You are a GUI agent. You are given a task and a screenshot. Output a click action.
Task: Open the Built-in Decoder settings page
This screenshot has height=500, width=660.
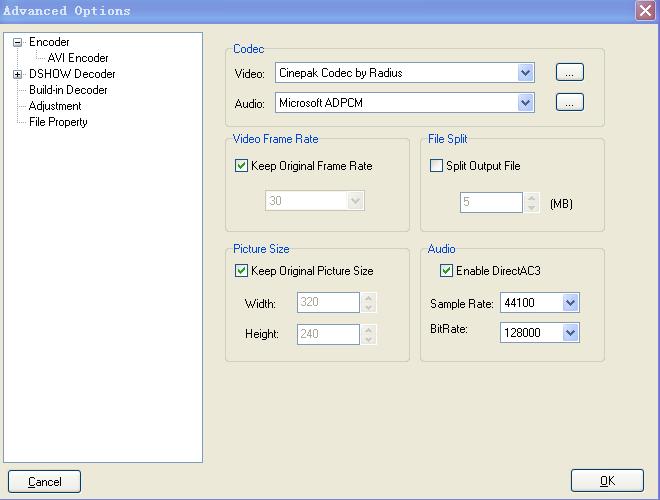coord(68,90)
